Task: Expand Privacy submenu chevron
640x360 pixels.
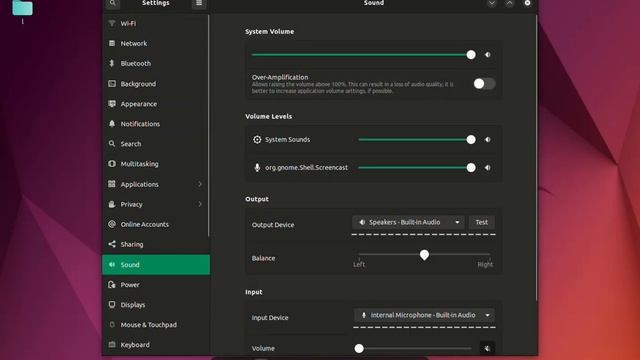Action: [x=200, y=204]
